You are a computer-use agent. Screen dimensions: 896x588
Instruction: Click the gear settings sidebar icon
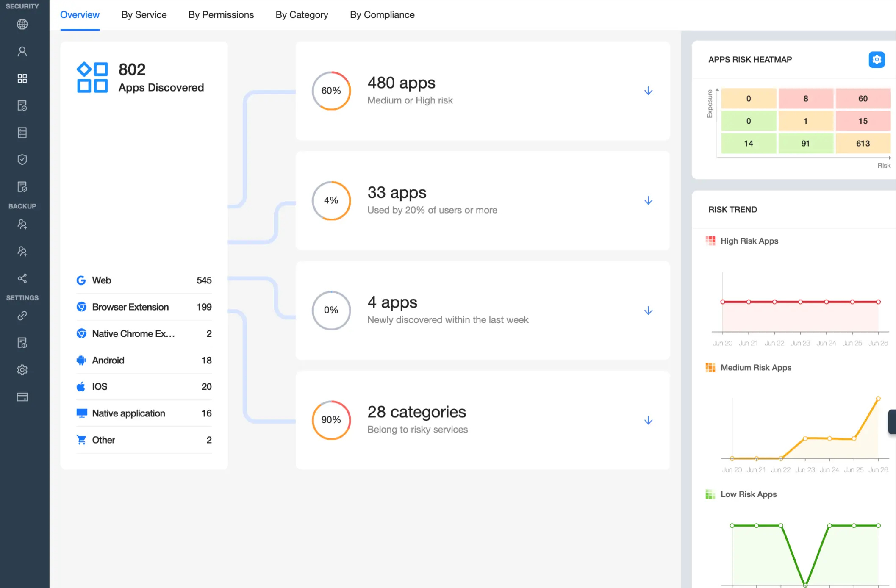tap(22, 370)
